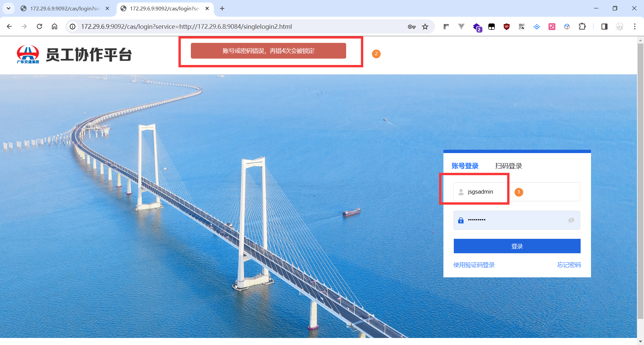Viewport: 644px width, 345px height.
Task: Open the Chrome profile avatar
Action: tap(620, 26)
